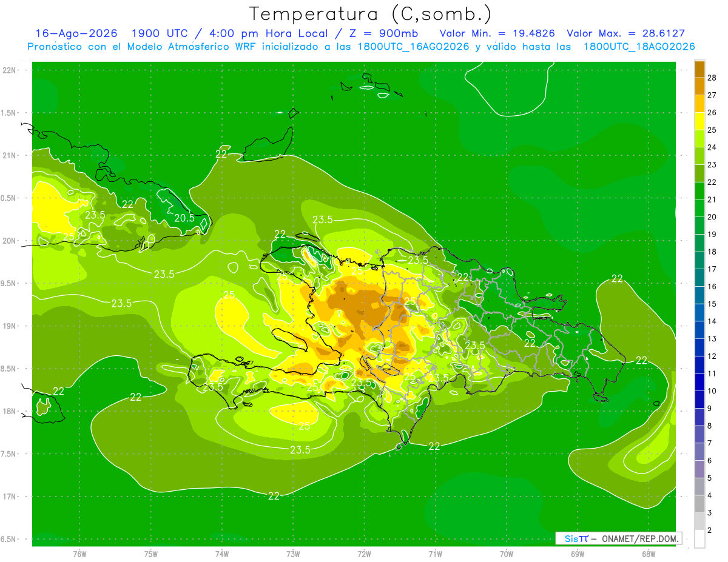The width and height of the screenshot is (728, 562).
Task: Click '4:00 pm Hora Local' in header
Action: point(268,33)
